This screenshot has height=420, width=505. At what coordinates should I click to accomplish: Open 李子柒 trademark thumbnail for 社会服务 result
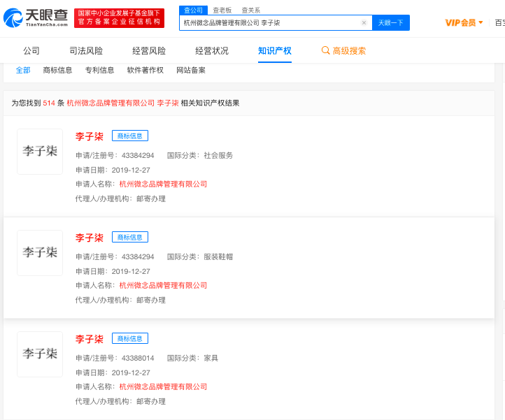(x=40, y=152)
